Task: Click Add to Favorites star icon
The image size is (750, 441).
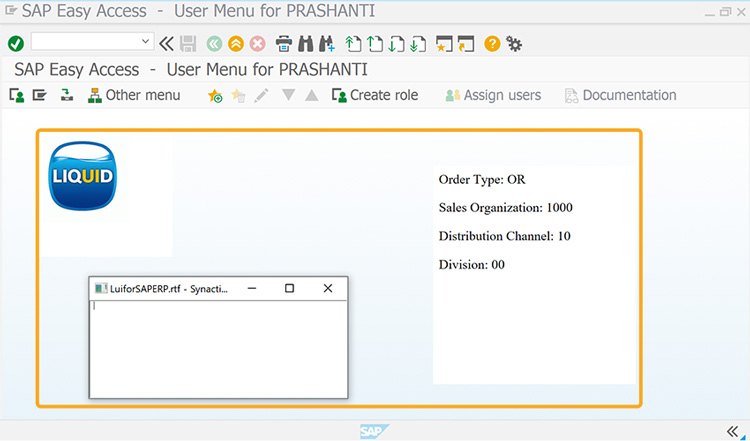Action: 215,96
